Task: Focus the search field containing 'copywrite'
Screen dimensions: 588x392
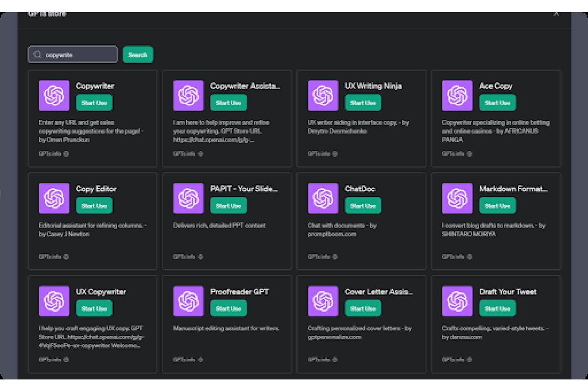Action: (73, 54)
